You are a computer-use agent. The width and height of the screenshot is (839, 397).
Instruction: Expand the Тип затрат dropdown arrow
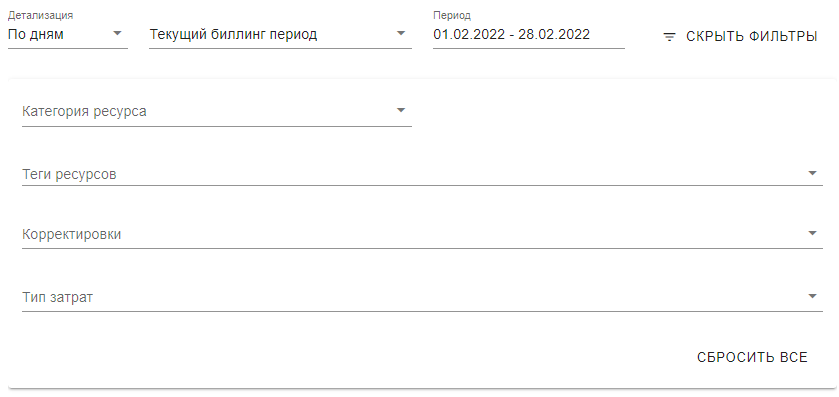(812, 296)
